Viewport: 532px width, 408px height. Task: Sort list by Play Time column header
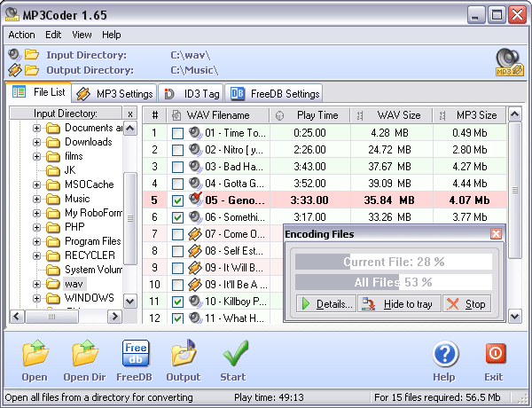pyautogui.click(x=317, y=115)
